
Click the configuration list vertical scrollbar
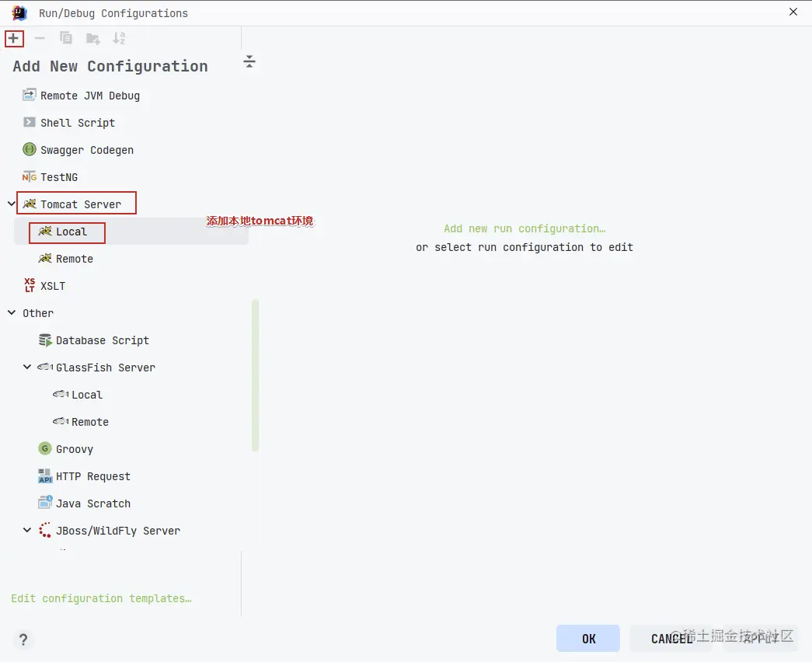(256, 375)
